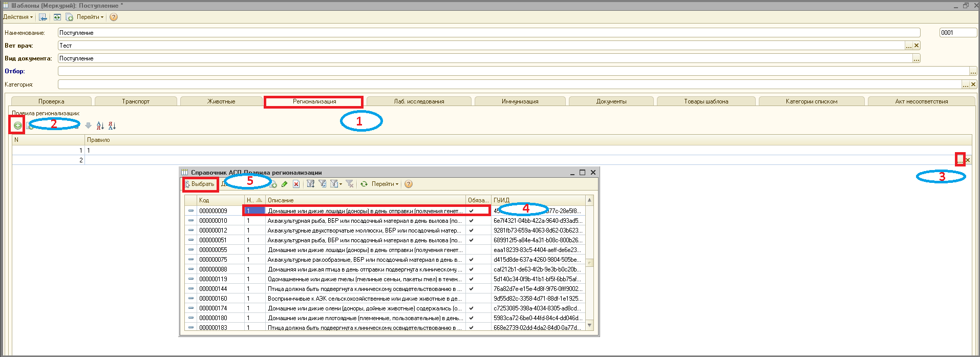Image resolution: width=980 pixels, height=357 pixels.
Task: Select the row with code 000000183
Action: [385, 328]
